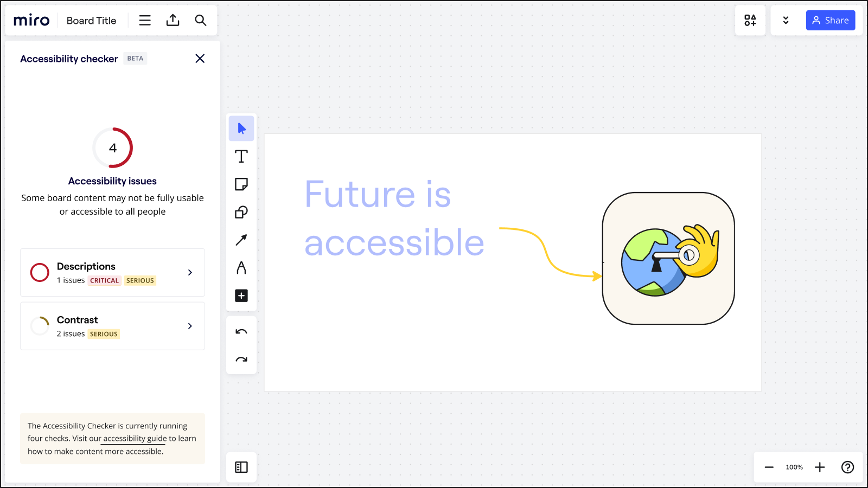Pick the connection line arrow tool
The height and width of the screenshot is (488, 868).
coord(241,240)
